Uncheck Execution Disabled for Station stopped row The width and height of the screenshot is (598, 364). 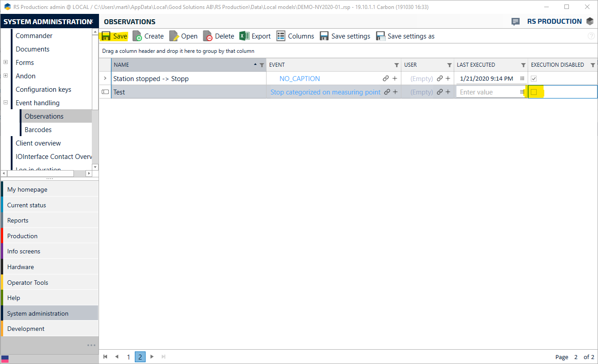coord(533,79)
